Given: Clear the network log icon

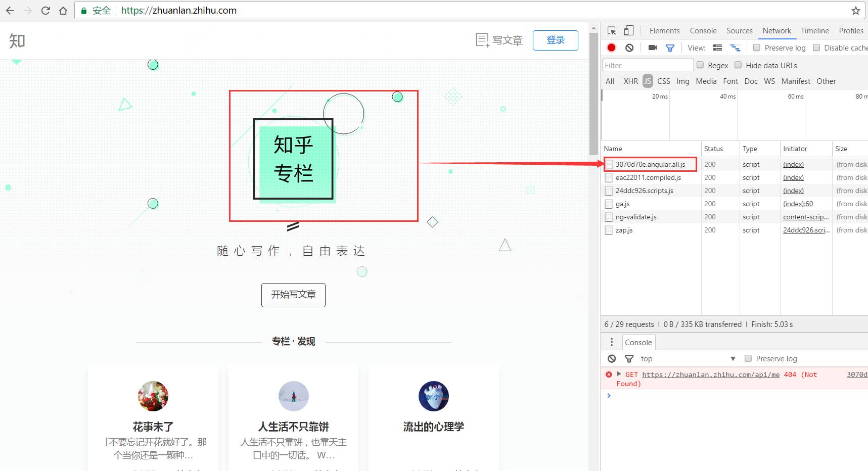Looking at the screenshot, I should [629, 48].
